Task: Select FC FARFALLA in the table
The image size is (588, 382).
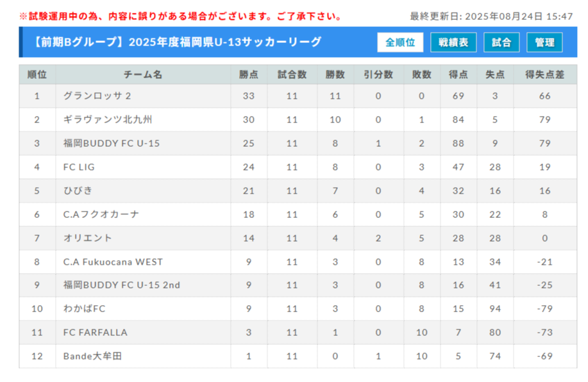Action: 96,332
